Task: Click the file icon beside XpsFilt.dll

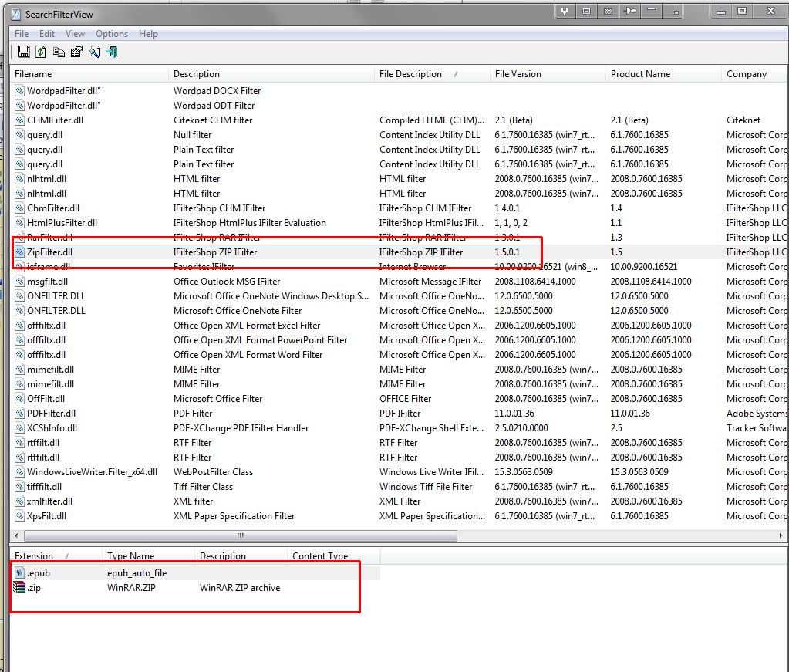Action: click(19, 515)
